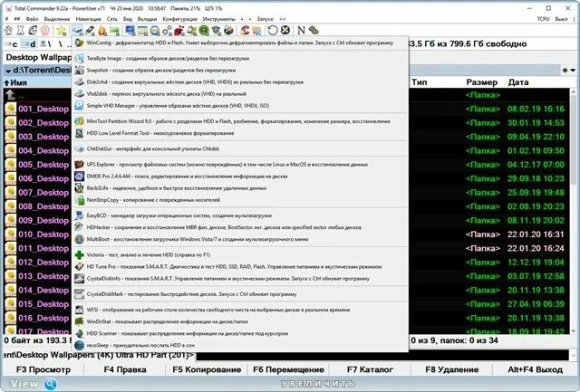The width and height of the screenshot is (580, 392).
Task: Click the paw print toolbar icon
Action: click(8, 30)
